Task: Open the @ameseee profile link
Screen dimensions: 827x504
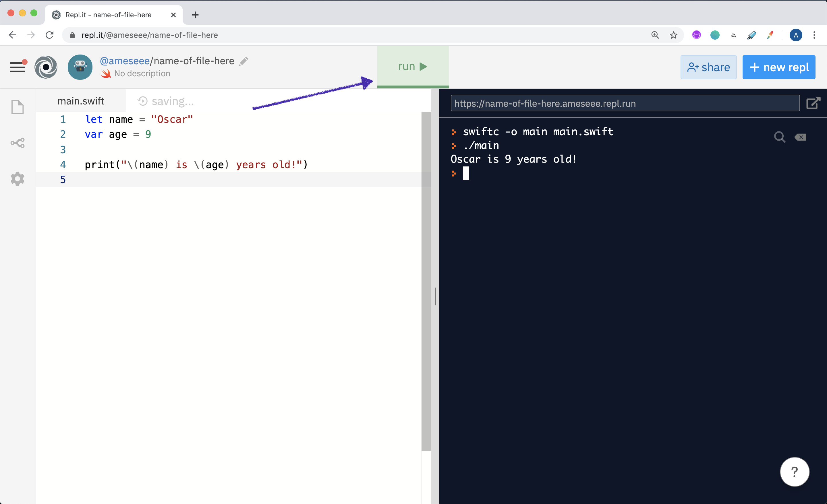Action: pyautogui.click(x=125, y=61)
